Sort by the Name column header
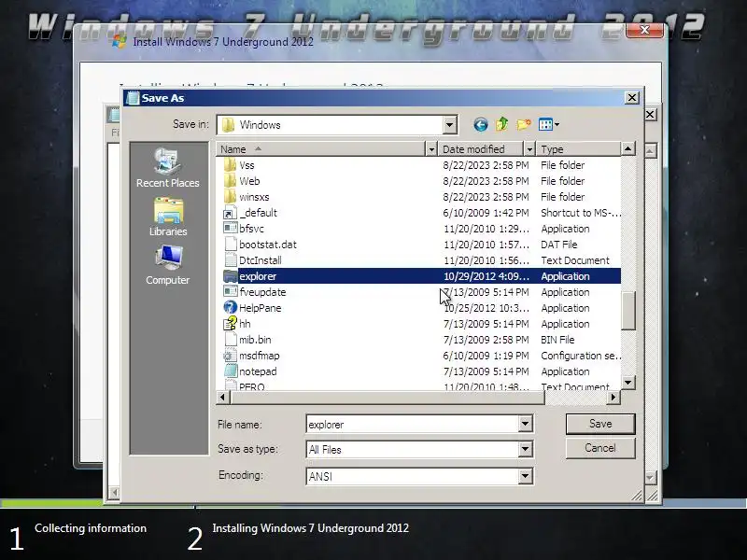 tap(320, 149)
